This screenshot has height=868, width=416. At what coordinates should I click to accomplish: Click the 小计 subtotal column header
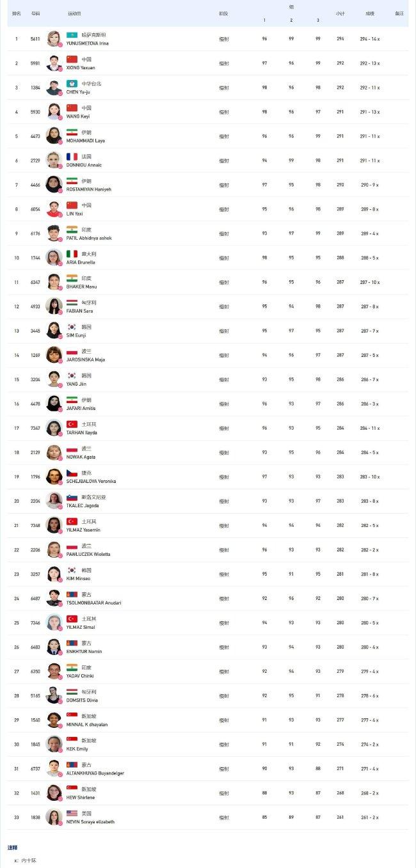[x=340, y=13]
